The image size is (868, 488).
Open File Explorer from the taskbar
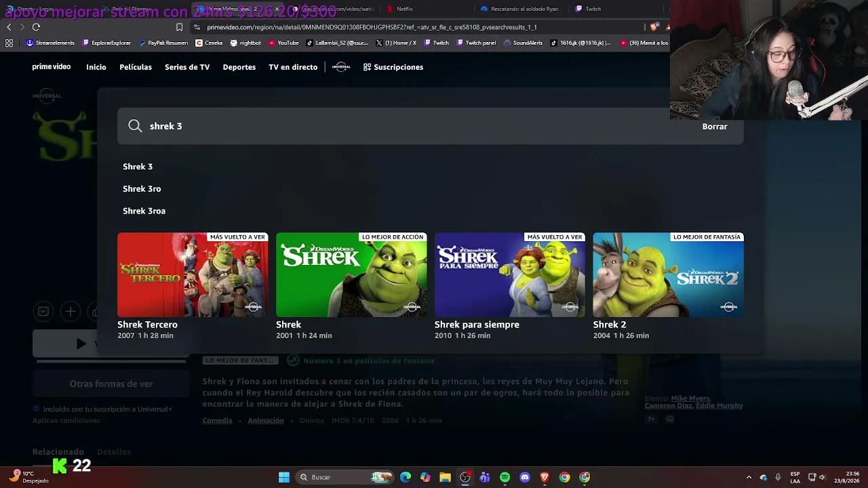coord(445,477)
